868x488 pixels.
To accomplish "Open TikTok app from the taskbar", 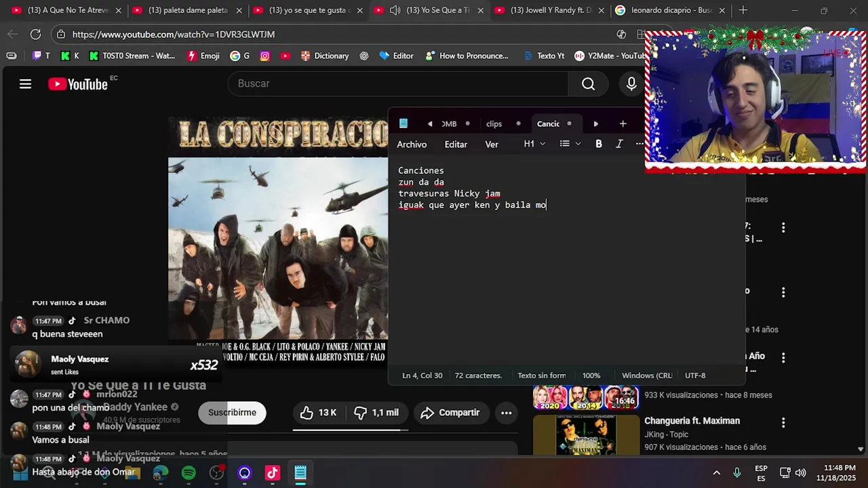I will (273, 473).
